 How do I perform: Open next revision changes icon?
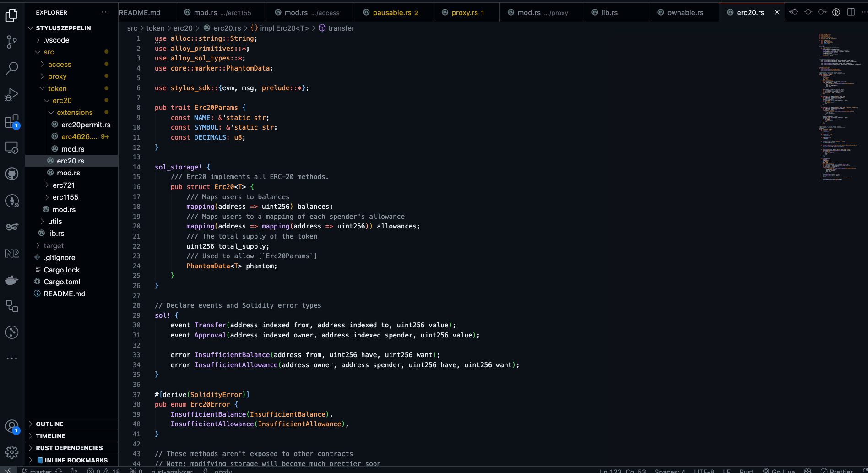(822, 12)
